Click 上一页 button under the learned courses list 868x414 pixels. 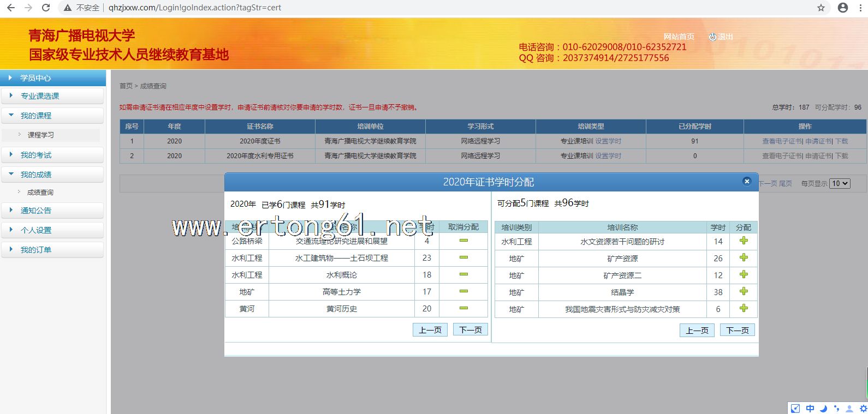coord(430,330)
